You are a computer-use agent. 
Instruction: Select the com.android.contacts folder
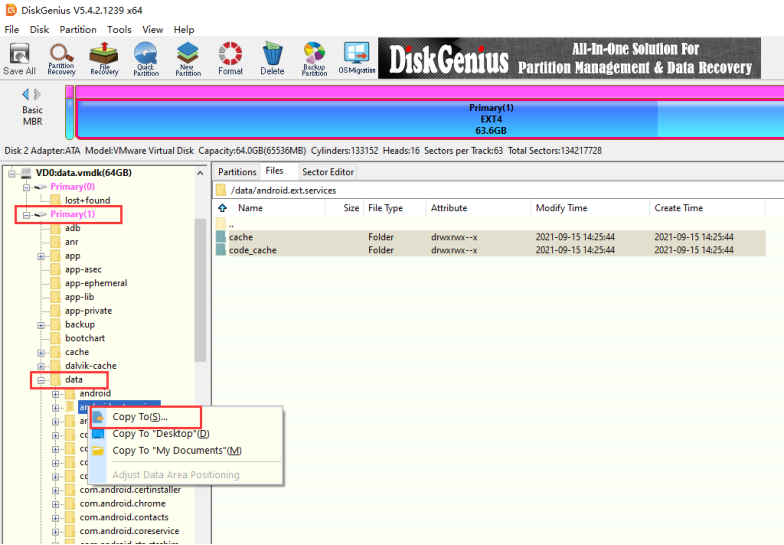(124, 518)
